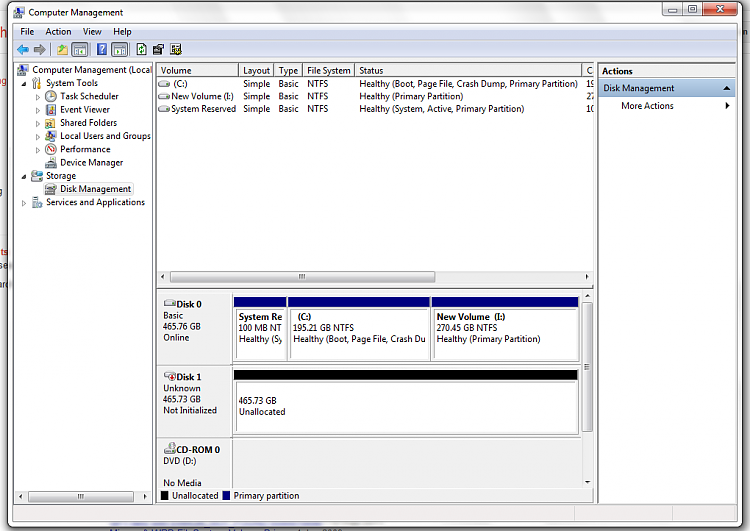This screenshot has height=531, width=750.
Task: Collapse the Disk Management actions section arrow
Action: tap(727, 88)
